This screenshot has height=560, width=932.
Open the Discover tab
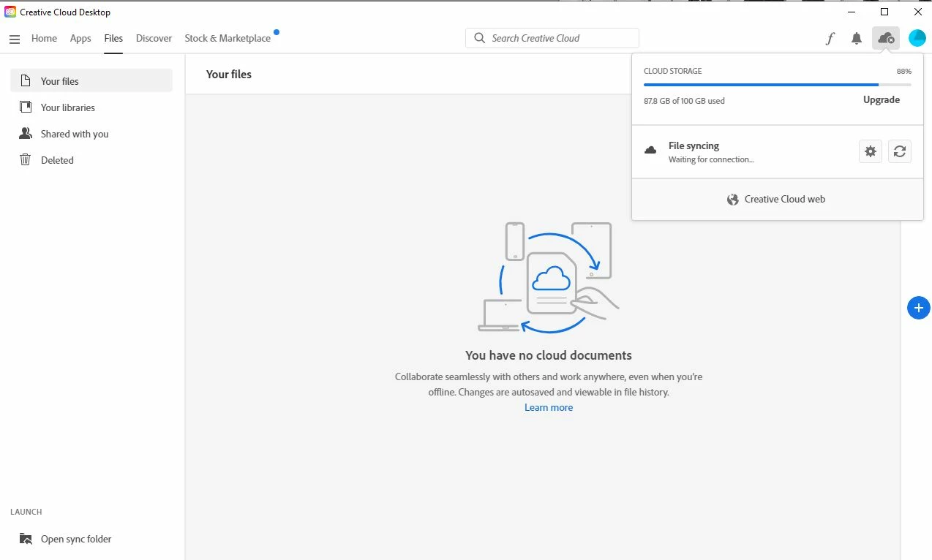point(154,38)
